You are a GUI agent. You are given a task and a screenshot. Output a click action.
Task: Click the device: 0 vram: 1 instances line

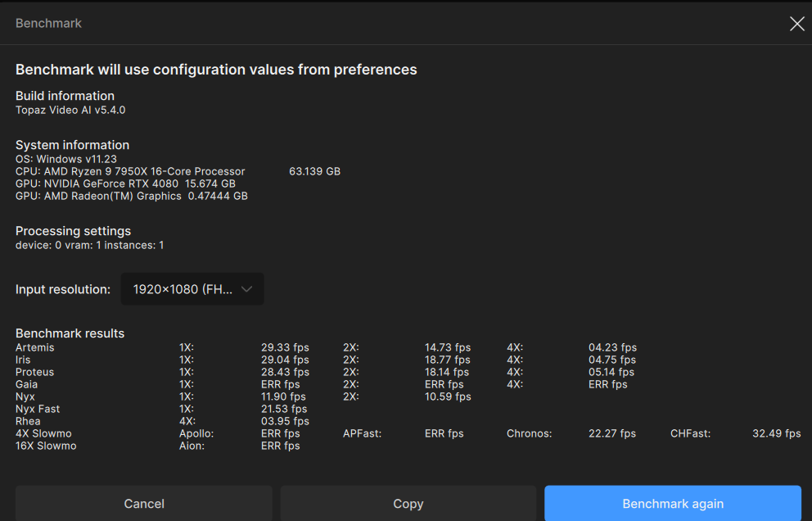[x=89, y=245]
